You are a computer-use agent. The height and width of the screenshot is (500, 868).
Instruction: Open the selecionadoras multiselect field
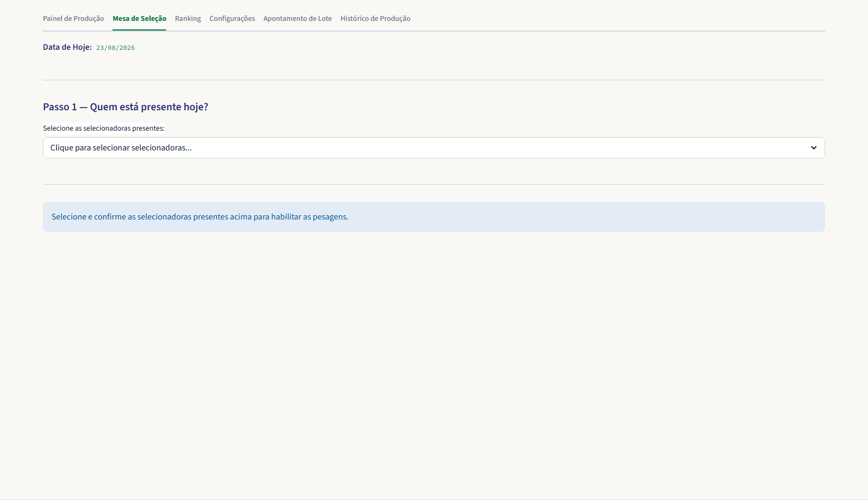click(x=434, y=148)
